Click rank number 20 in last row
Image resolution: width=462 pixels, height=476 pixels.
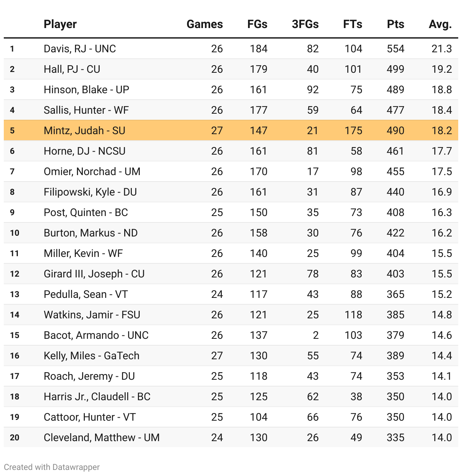pos(14,437)
